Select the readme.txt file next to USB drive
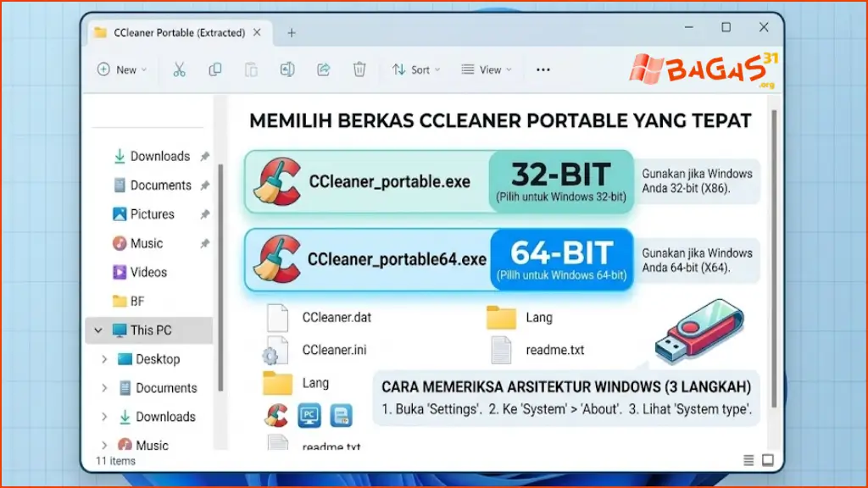 click(537, 350)
